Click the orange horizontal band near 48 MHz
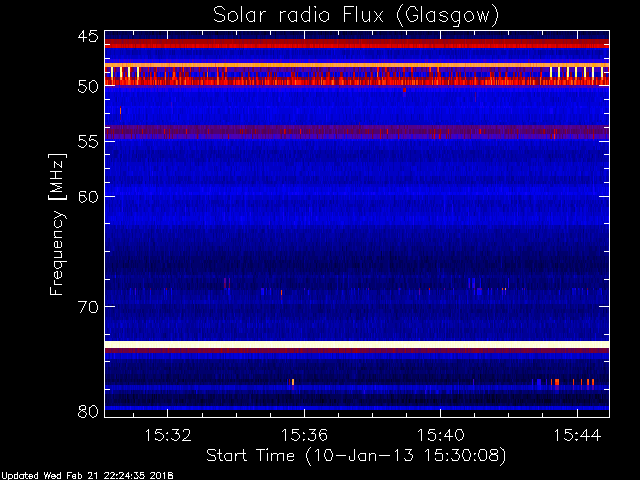This screenshot has width=640, height=480. pyautogui.click(x=357, y=65)
